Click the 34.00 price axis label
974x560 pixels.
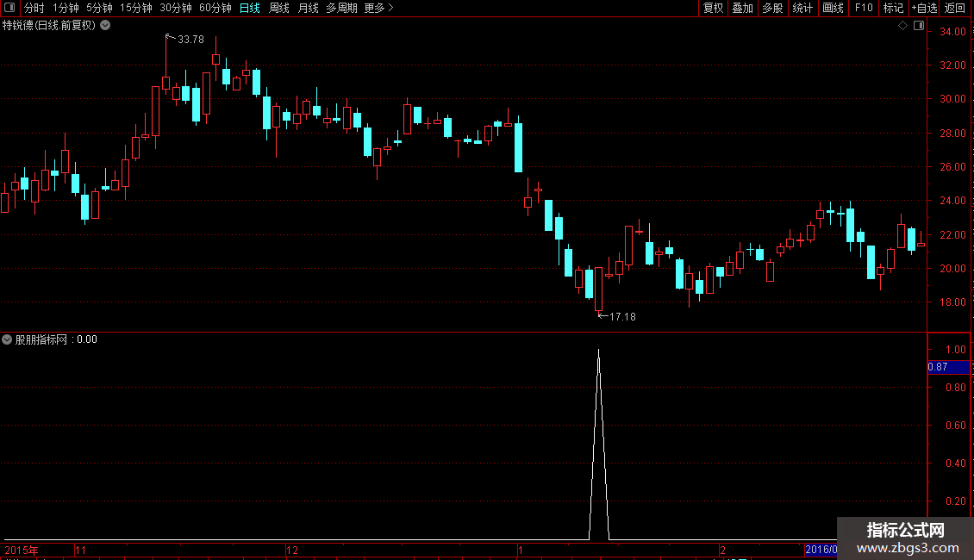click(952, 32)
